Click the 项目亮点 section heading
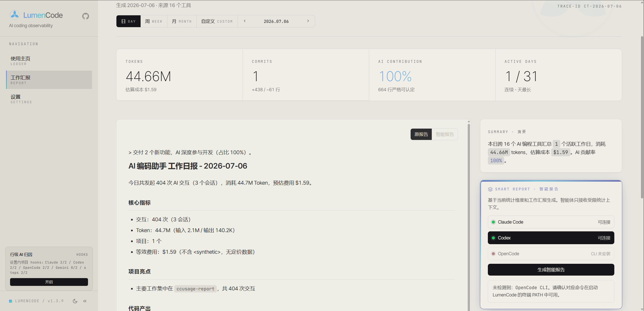This screenshot has height=311, width=644. 140,272
